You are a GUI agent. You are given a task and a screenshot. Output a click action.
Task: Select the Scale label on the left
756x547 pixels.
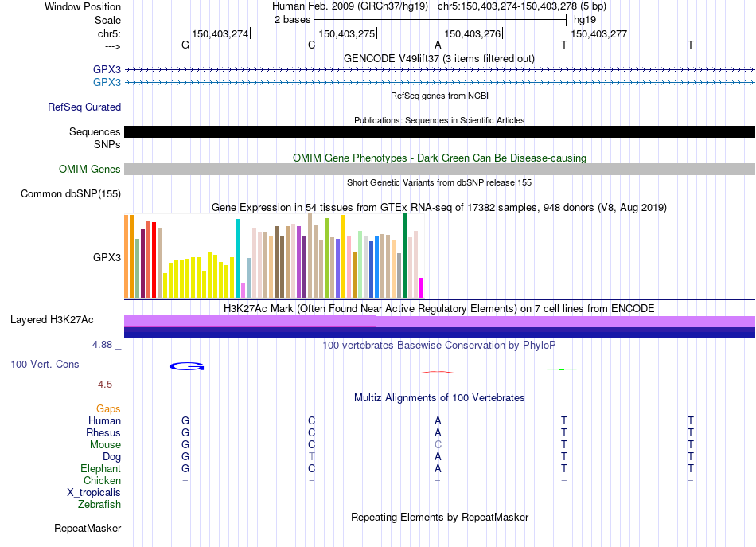point(107,20)
